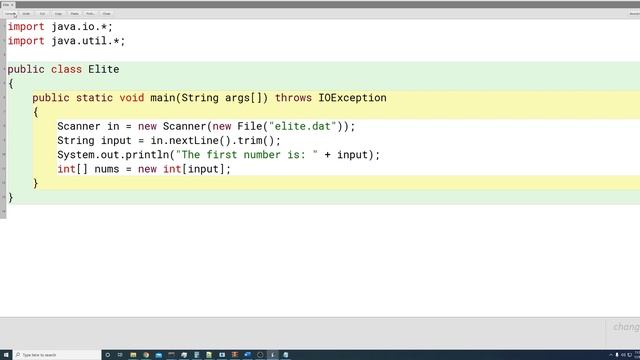The image size is (640, 360).
Task: Click the Cut toolbar button
Action: pyautogui.click(x=42, y=14)
